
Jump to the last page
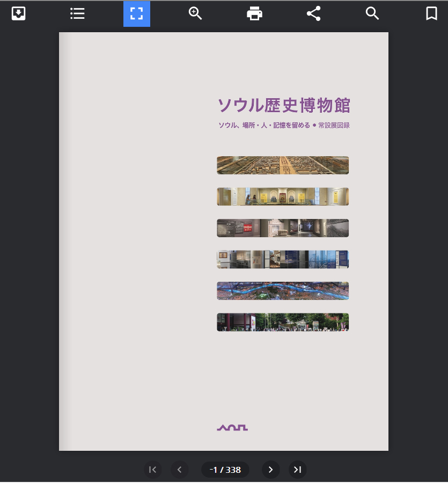(x=298, y=470)
